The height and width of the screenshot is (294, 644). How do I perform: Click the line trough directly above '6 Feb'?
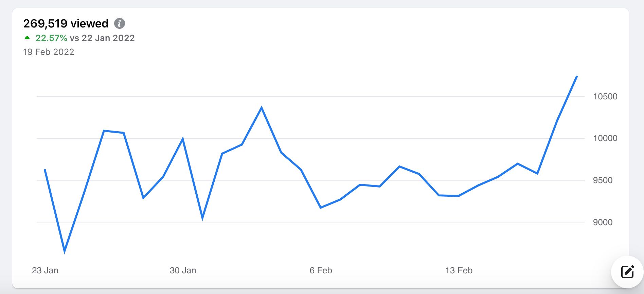coord(321,207)
